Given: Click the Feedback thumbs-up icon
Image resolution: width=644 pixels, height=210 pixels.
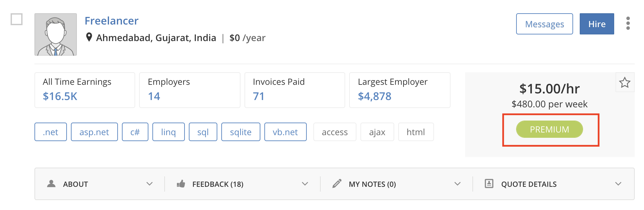Looking at the screenshot, I should click(181, 184).
